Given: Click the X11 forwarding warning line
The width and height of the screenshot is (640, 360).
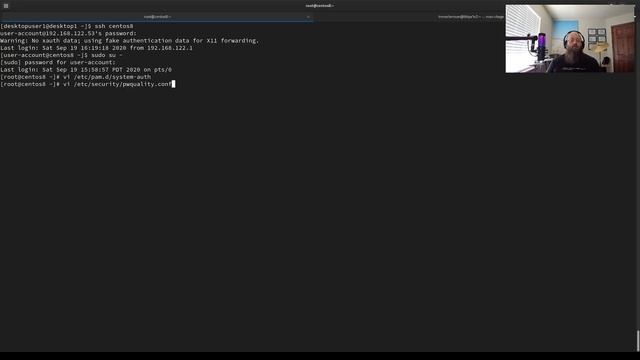Looking at the screenshot, I should click(129, 41).
